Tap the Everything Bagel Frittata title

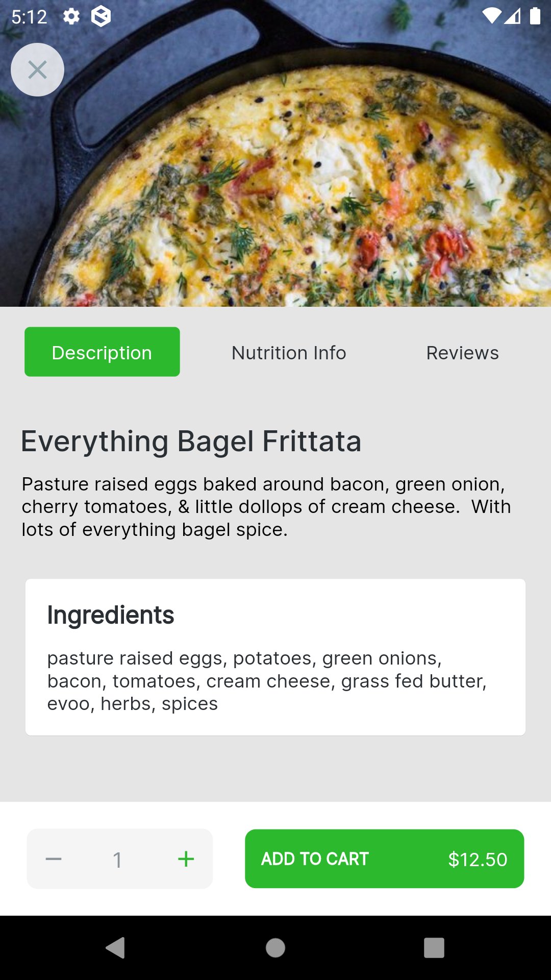pos(191,442)
